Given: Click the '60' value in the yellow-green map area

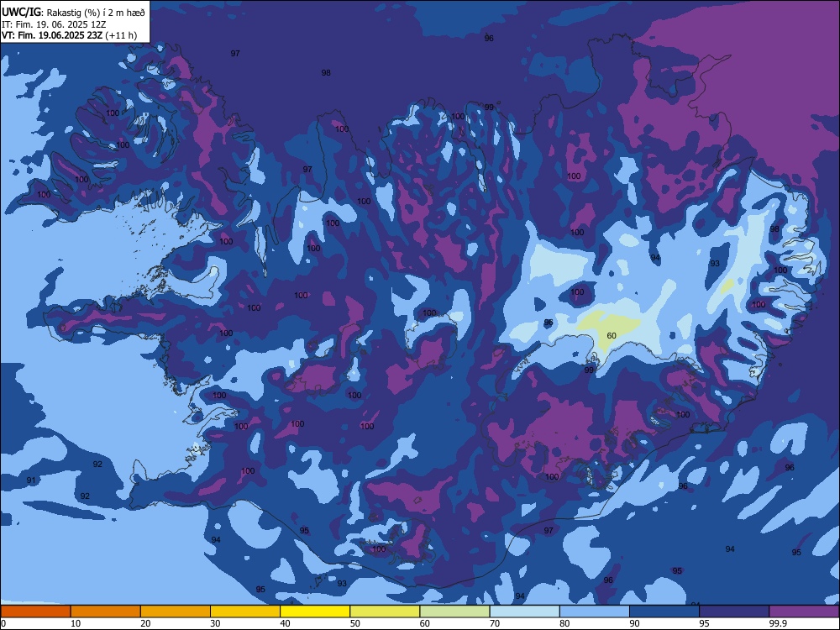Looking at the screenshot, I should coord(612,335).
